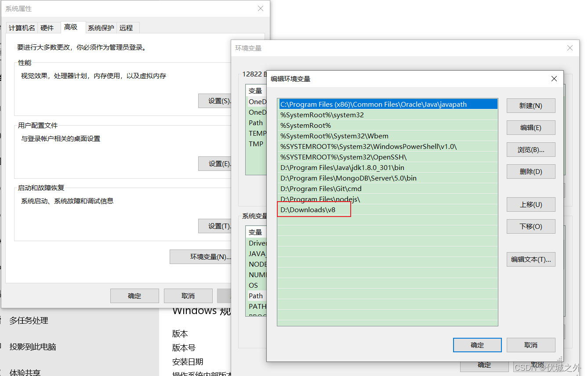
Task: Select TMP in user variables list
Action: (257, 144)
